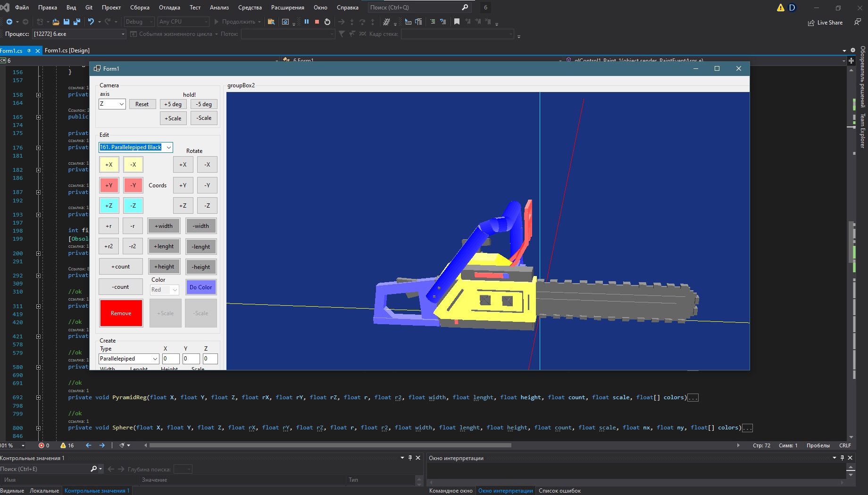
Task: Open code cleanup brush icon
Action: point(122,445)
